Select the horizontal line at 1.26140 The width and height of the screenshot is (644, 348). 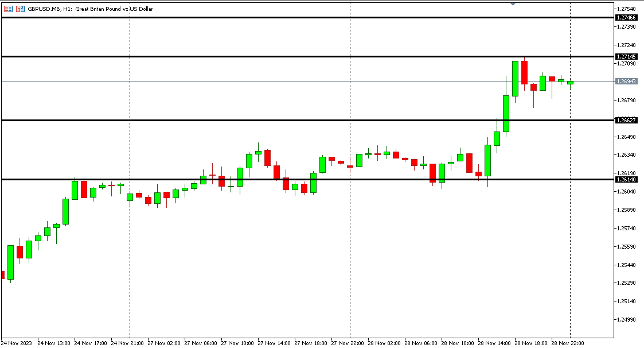coord(307,179)
